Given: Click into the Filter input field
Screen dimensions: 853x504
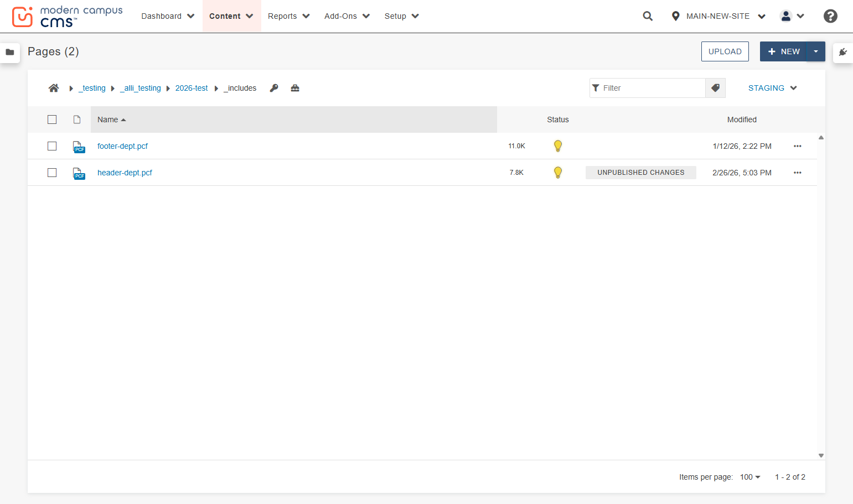Looking at the screenshot, I should coord(648,88).
